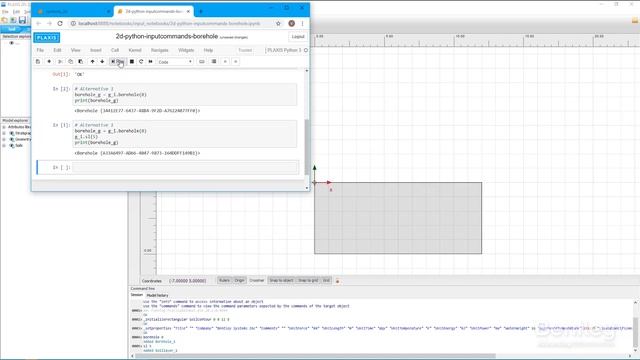Expand Geometry node in Model explorer

tap(4, 139)
